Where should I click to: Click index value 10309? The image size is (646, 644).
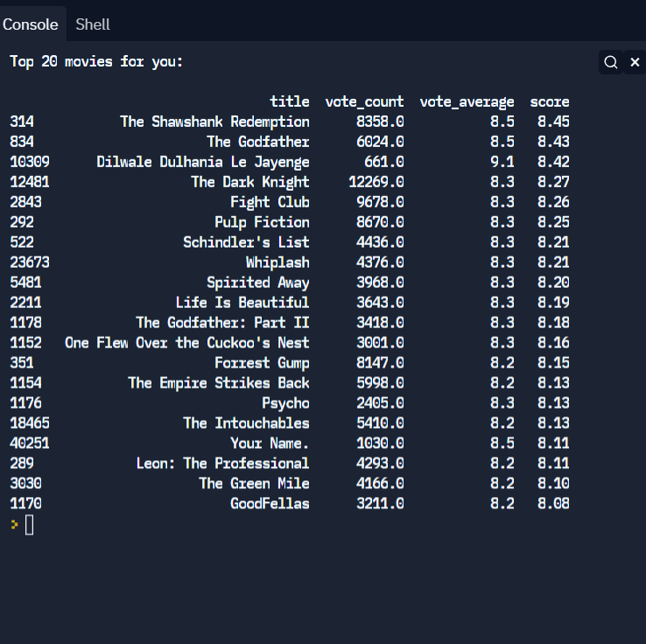(30, 162)
